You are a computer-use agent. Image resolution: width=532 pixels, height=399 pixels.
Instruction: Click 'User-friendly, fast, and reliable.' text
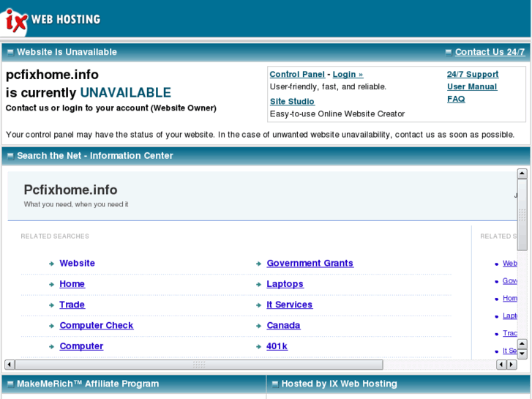pos(328,86)
